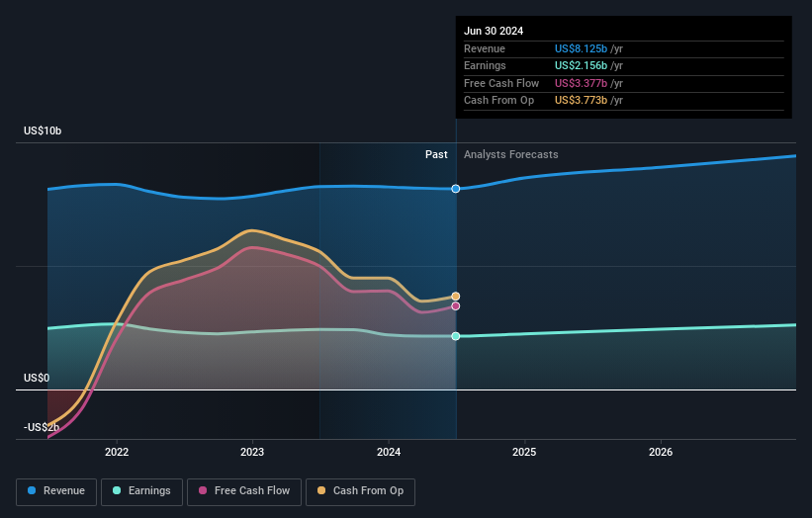Image resolution: width=812 pixels, height=518 pixels.
Task: Toggle the Earnings legend button
Action: [x=141, y=491]
